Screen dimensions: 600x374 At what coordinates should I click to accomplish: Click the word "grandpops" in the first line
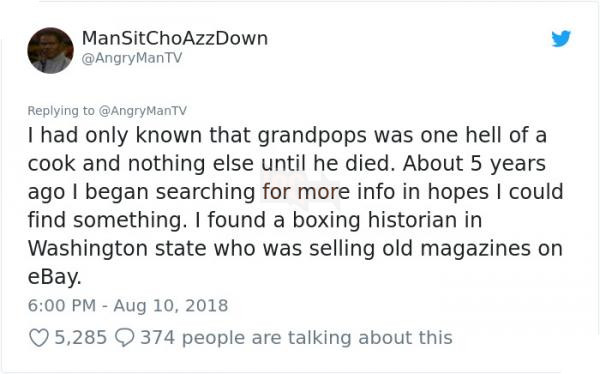pos(312,136)
